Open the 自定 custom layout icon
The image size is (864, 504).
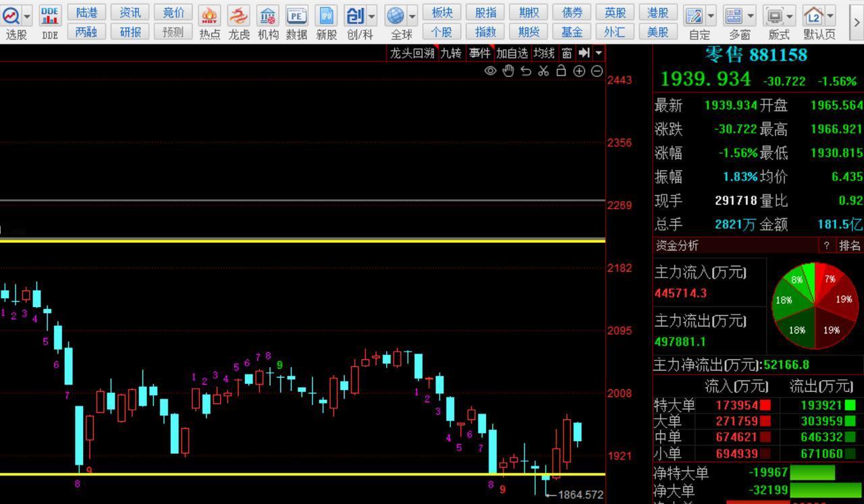click(694, 16)
